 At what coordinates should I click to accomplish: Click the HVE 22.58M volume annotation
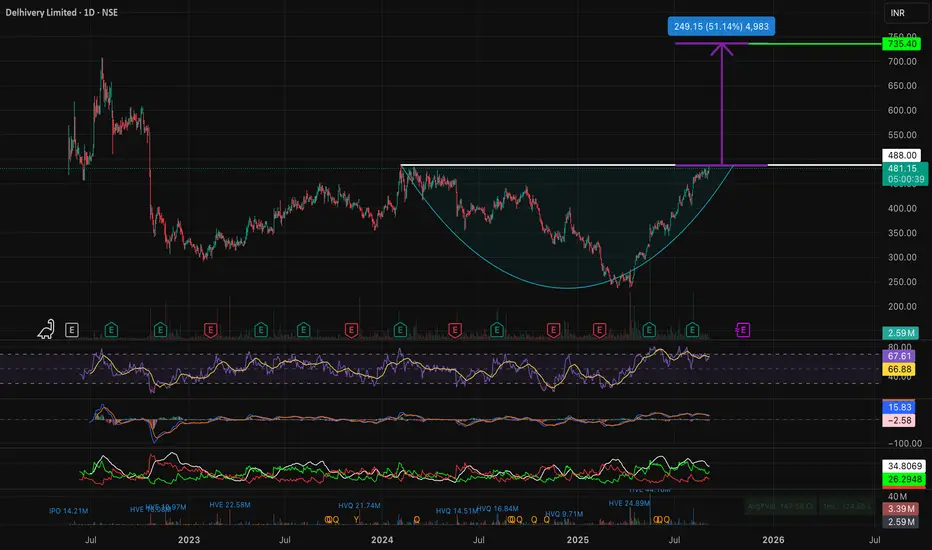pyautogui.click(x=229, y=505)
